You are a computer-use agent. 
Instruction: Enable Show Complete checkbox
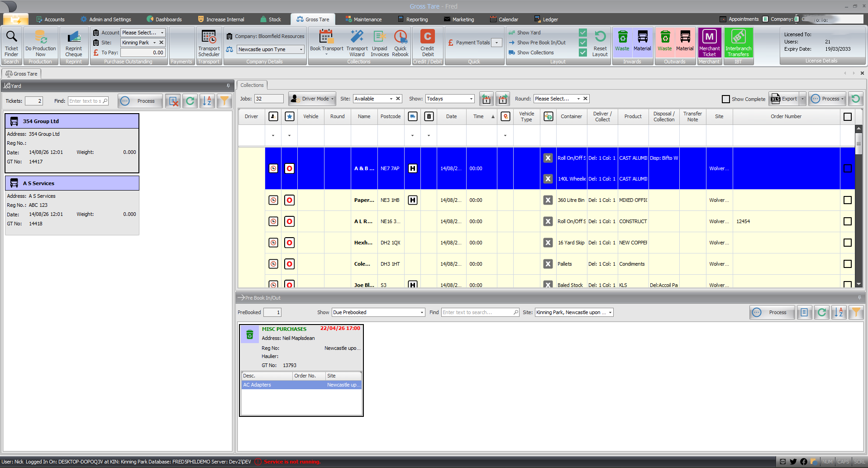[x=726, y=99]
